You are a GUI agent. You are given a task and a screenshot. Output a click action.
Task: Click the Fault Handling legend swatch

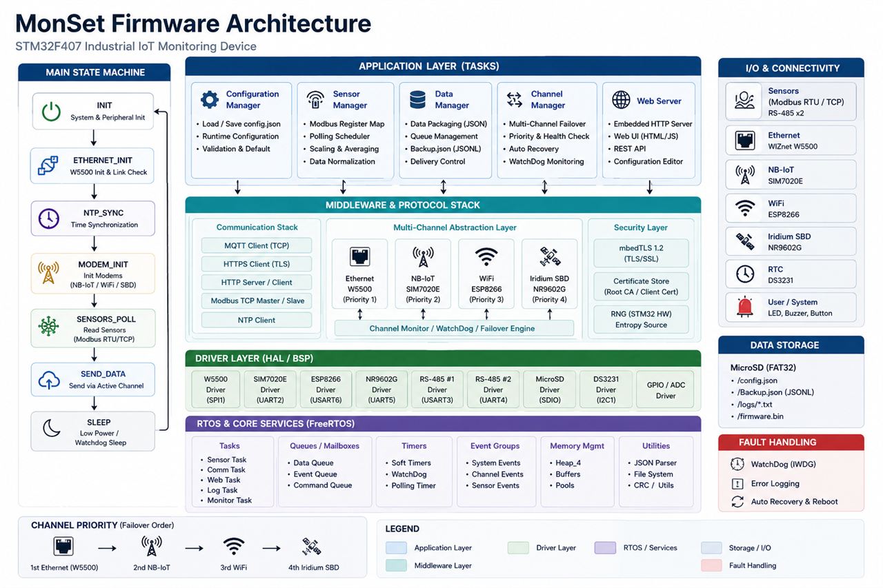(x=711, y=565)
